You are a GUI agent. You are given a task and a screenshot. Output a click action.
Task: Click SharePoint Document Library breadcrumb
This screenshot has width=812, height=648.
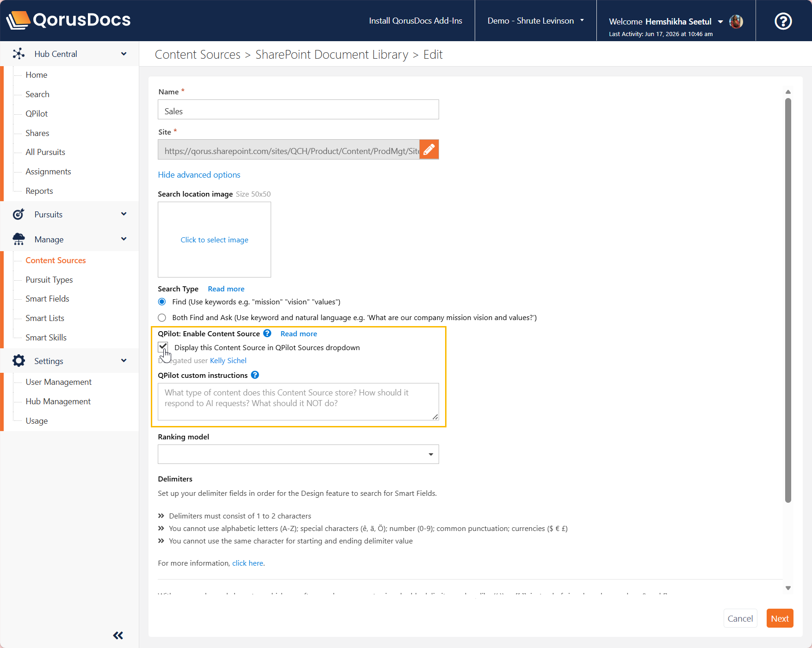click(x=332, y=55)
